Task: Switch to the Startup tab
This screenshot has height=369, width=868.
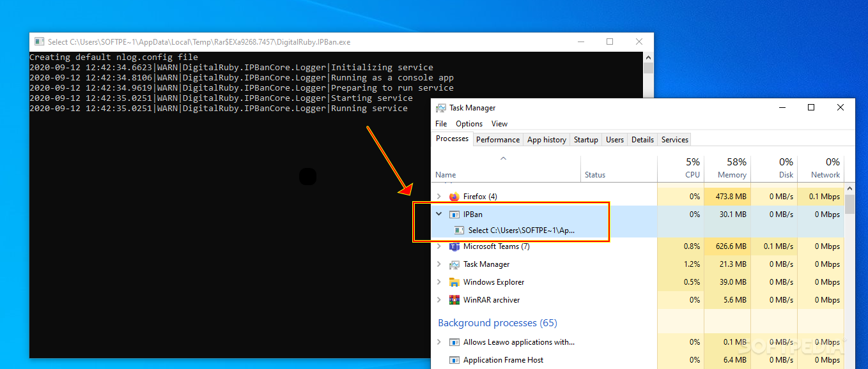Action: [586, 140]
